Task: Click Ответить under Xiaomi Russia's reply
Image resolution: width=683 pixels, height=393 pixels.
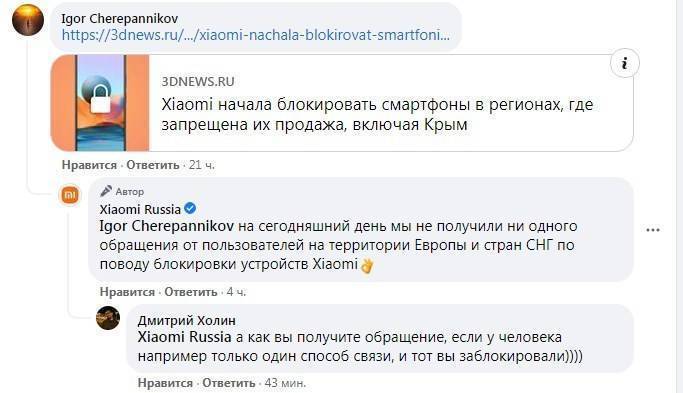Action: 191,292
